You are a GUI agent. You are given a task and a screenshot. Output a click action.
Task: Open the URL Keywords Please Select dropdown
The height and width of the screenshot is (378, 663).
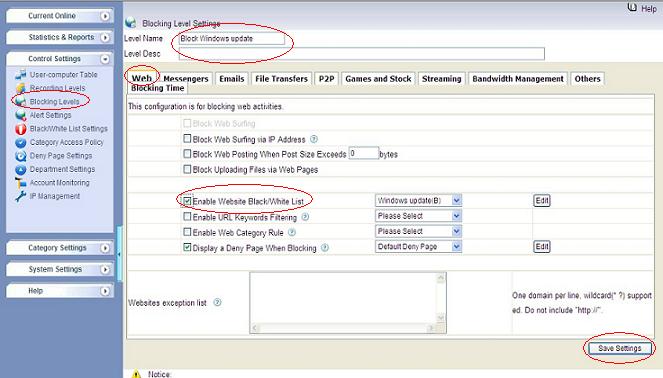(x=418, y=216)
